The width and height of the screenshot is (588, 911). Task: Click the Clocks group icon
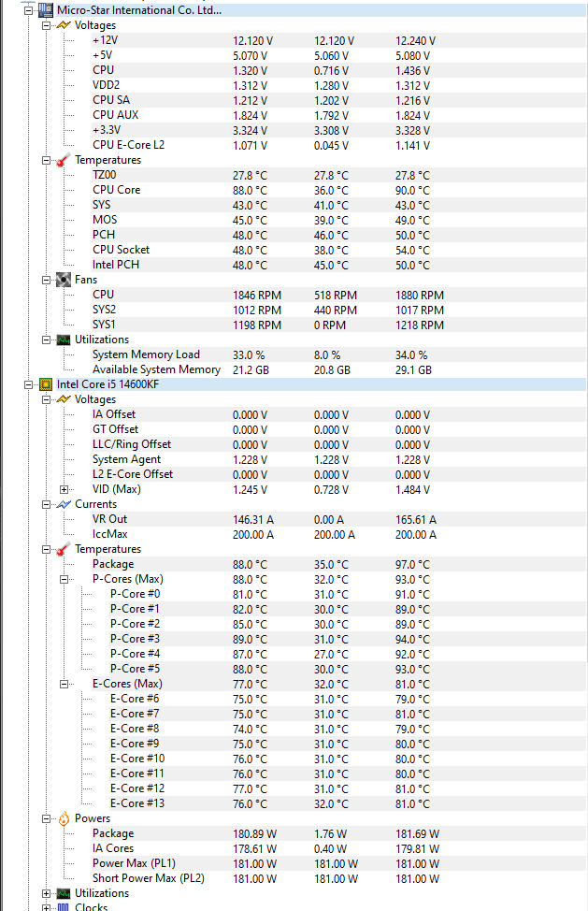64,907
